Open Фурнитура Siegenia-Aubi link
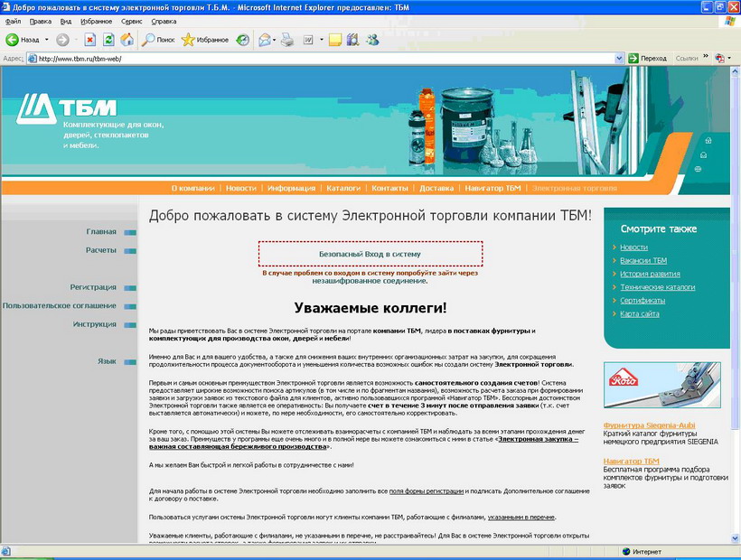Screen dimensions: 741x560 [x=650, y=425]
